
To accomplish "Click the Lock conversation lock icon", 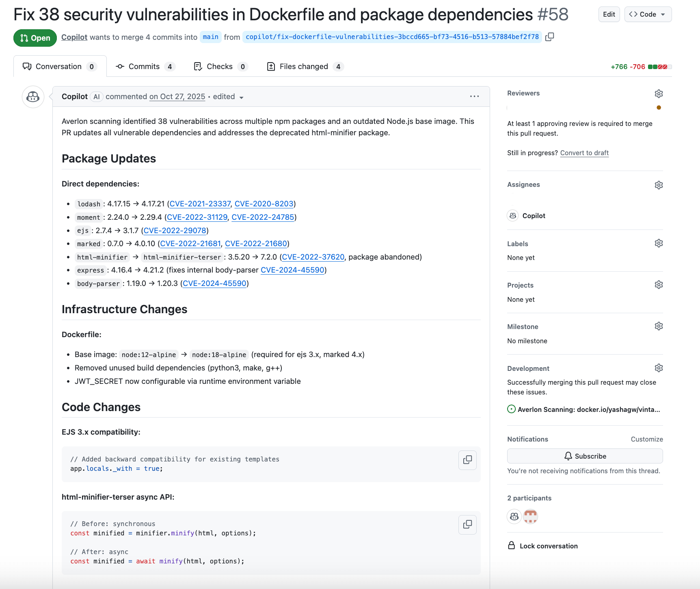I will pos(511,546).
